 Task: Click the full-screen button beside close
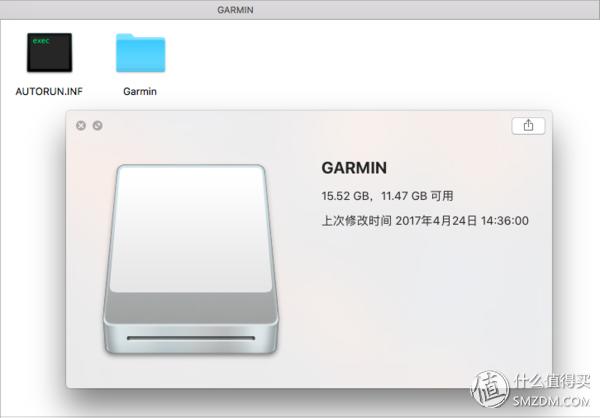pyautogui.click(x=98, y=126)
